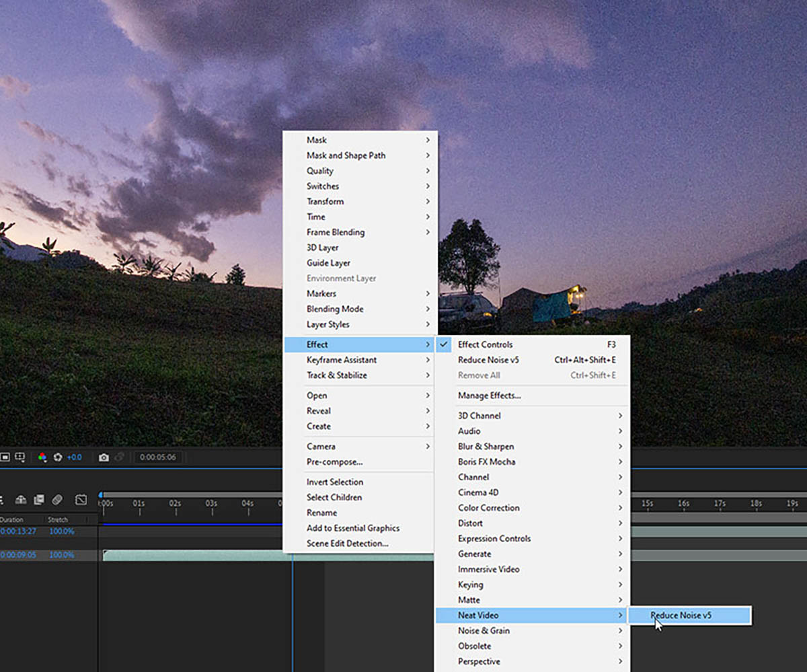Open the Graph Editor icon in the timeline
This screenshot has height=672, width=807.
tap(81, 500)
